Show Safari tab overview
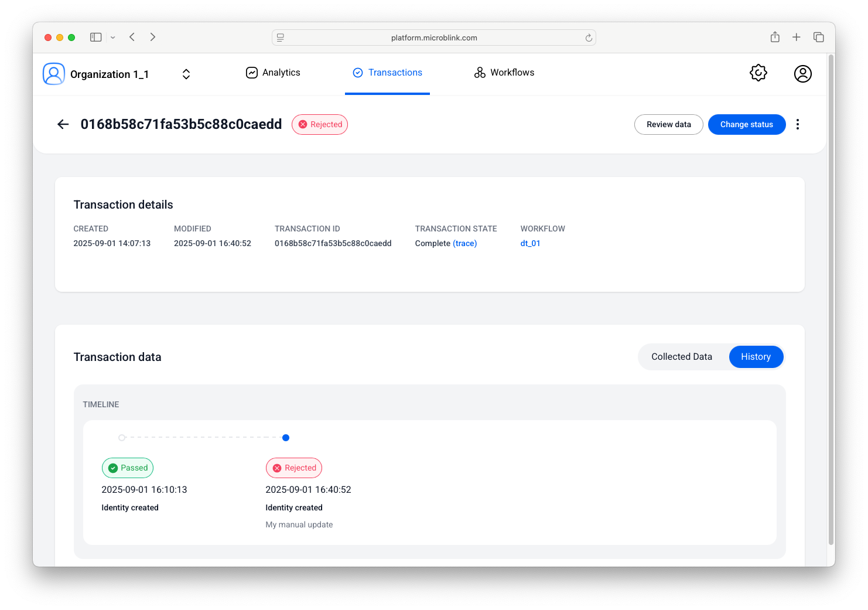 [818, 38]
